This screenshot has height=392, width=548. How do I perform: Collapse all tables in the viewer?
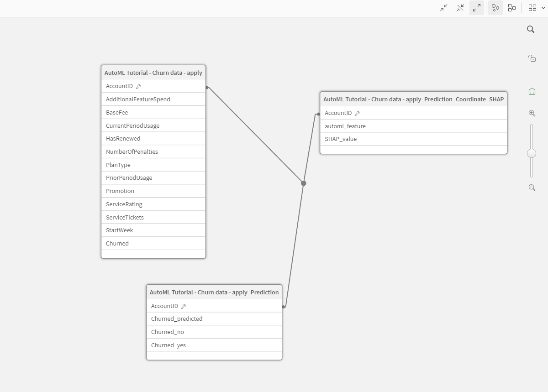[x=444, y=8]
